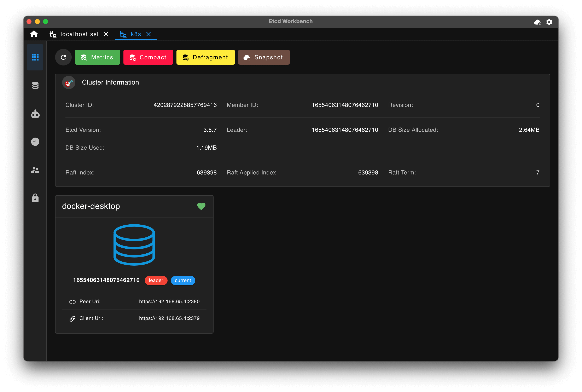The width and height of the screenshot is (582, 392).
Task: Open the users sidebar icon
Action: pyautogui.click(x=35, y=170)
